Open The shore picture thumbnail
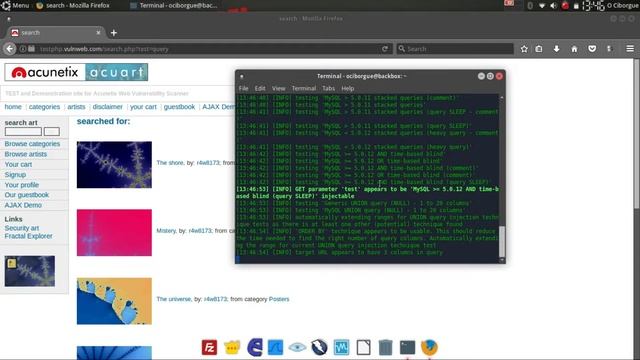Image resolution: width=640 pixels, height=360 pixels. coord(114,165)
